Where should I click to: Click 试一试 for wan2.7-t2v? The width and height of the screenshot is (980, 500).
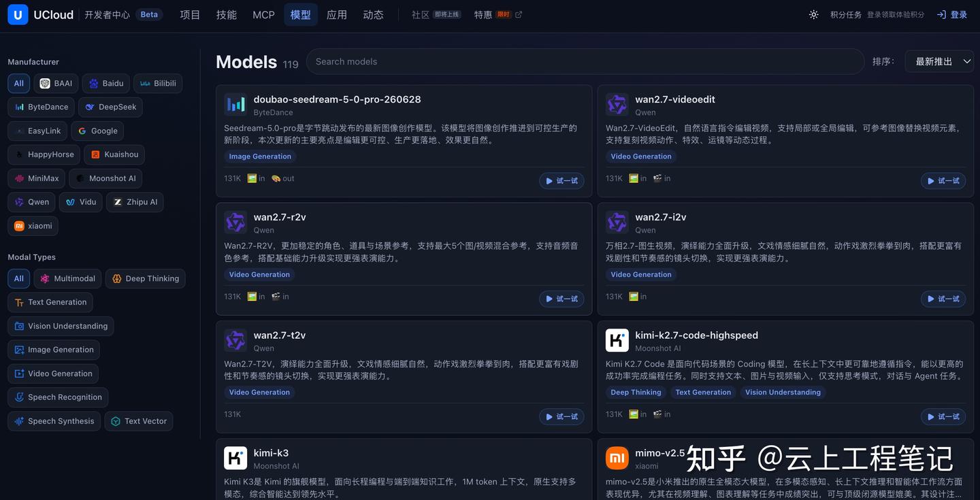561,416
